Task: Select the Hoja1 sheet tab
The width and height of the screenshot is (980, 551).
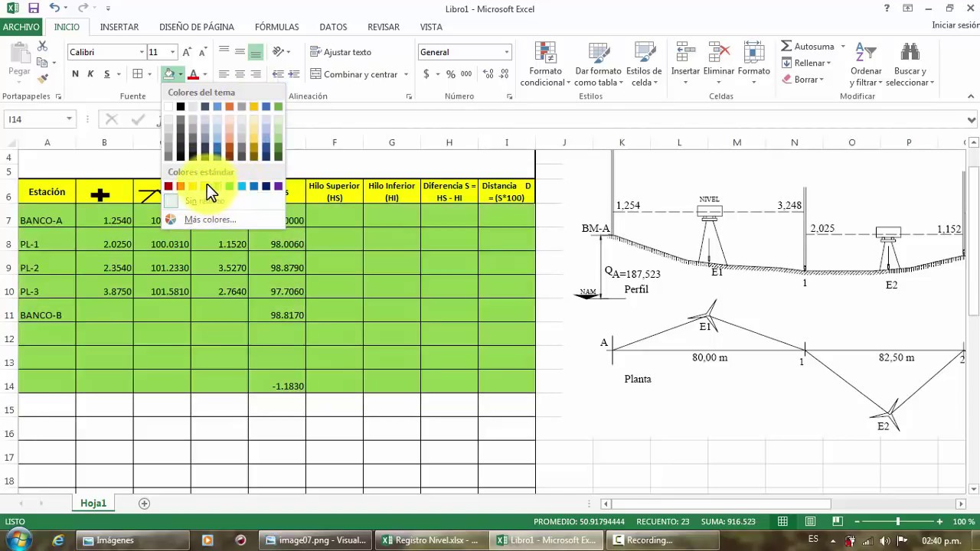Action: point(93,504)
